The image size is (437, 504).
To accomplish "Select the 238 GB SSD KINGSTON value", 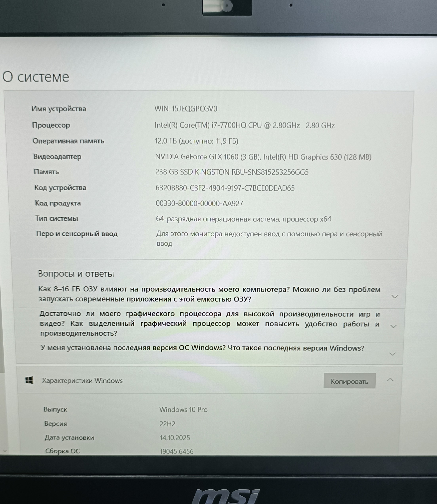I will coord(232,172).
